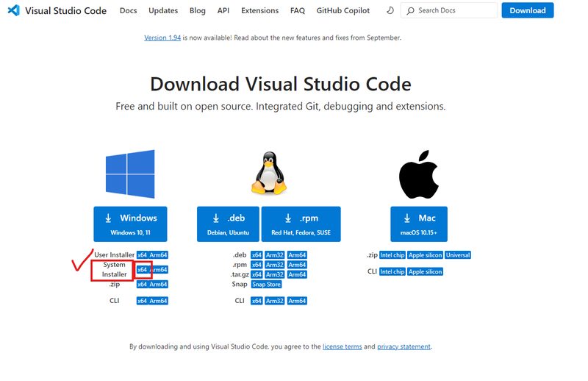This screenshot has height=381, width=588.
Task: Open the GitHub Copilot nav item
Action: [x=343, y=10]
